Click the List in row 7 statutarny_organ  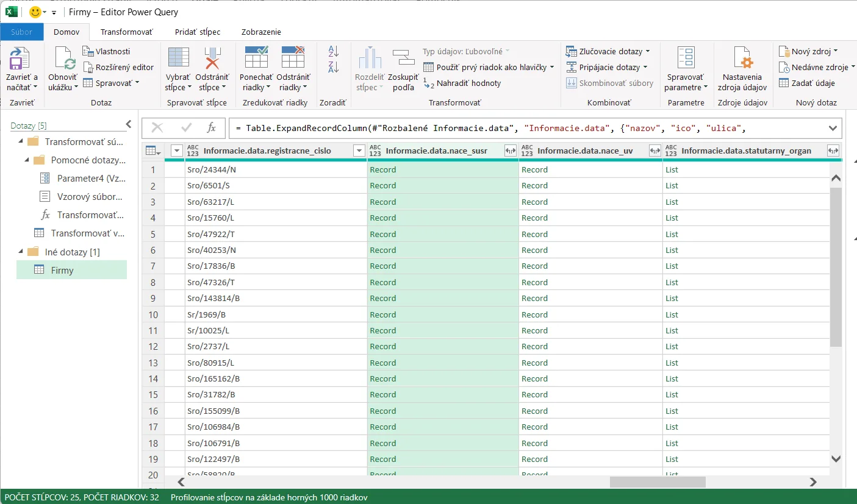click(x=746, y=266)
